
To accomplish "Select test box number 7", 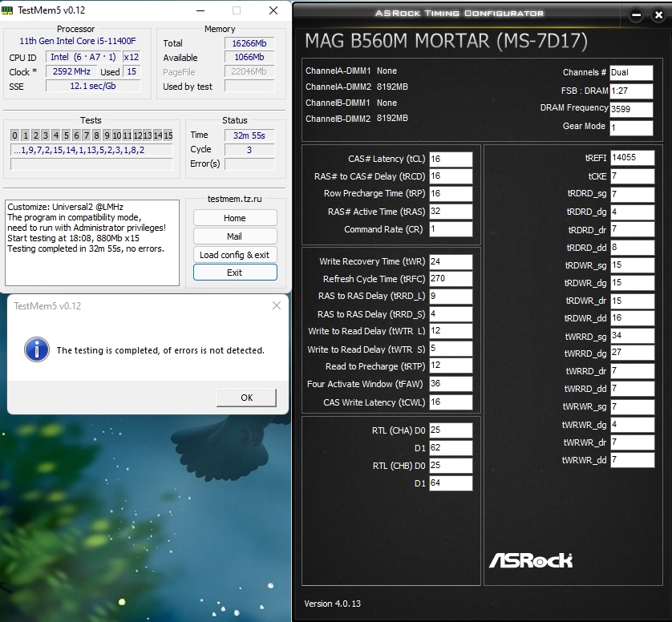I will [86, 135].
